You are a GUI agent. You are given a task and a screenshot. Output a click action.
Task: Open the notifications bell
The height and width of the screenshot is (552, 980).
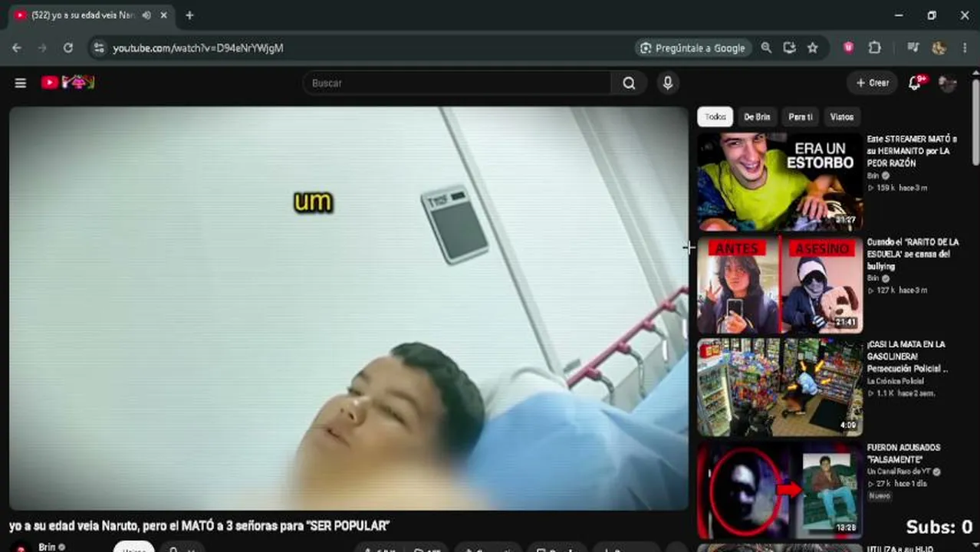tap(914, 83)
